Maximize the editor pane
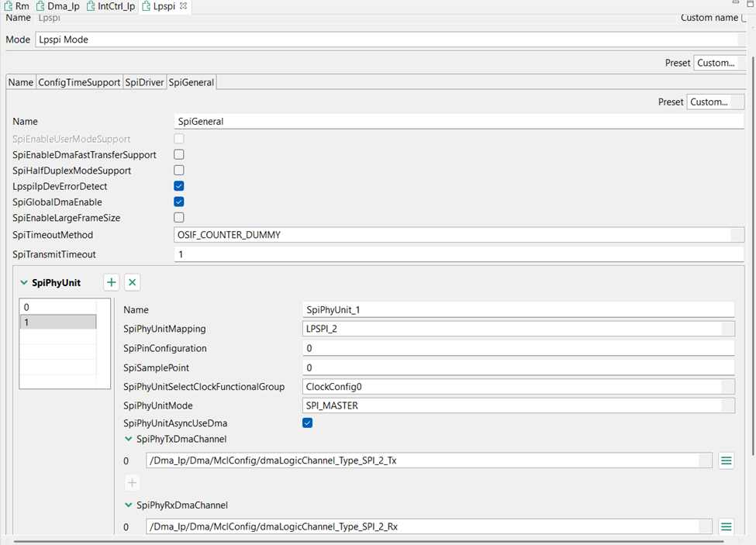756x545 pixels. (x=750, y=3)
